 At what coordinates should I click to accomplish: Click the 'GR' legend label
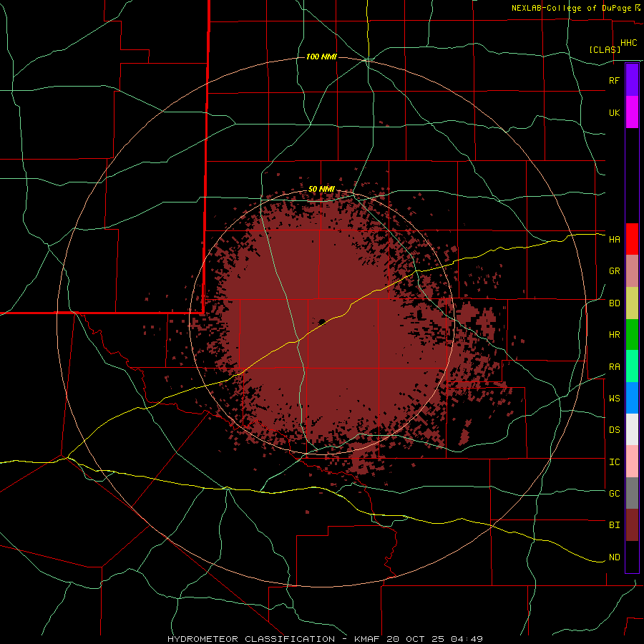point(614,271)
